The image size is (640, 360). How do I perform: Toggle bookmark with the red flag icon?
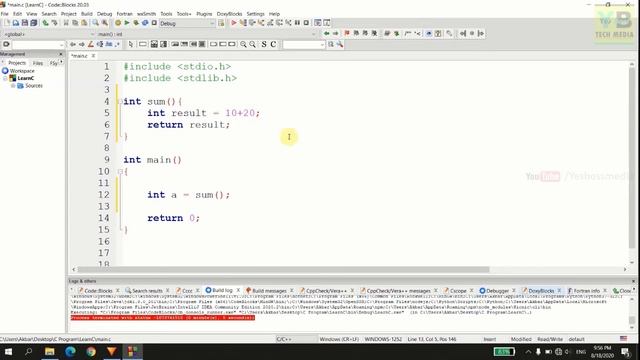(x=347, y=33)
